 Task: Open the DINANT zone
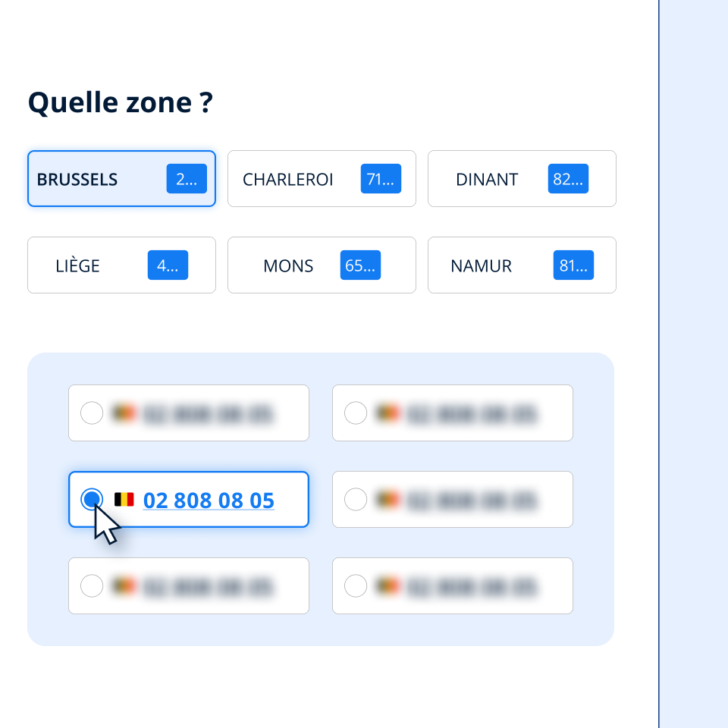(522, 178)
